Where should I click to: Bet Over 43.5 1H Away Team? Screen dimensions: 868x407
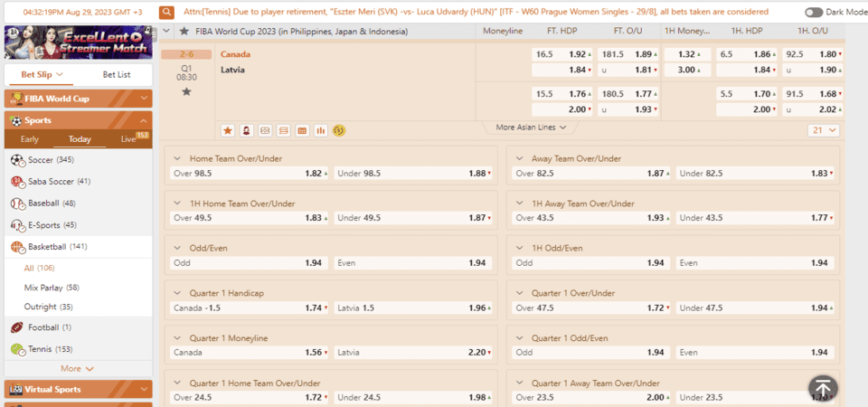point(591,218)
